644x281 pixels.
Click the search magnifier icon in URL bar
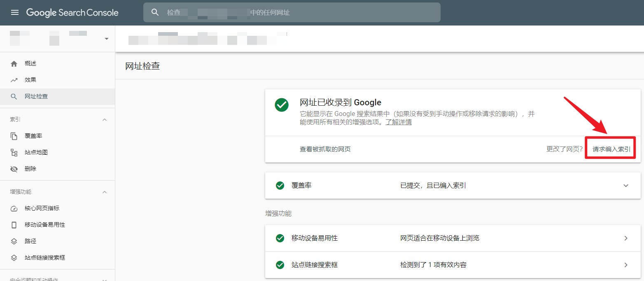coord(155,12)
